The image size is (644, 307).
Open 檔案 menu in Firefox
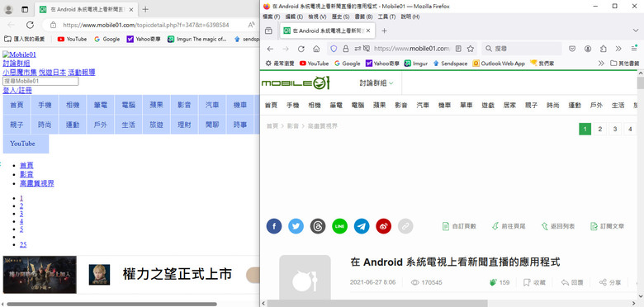coord(271,17)
